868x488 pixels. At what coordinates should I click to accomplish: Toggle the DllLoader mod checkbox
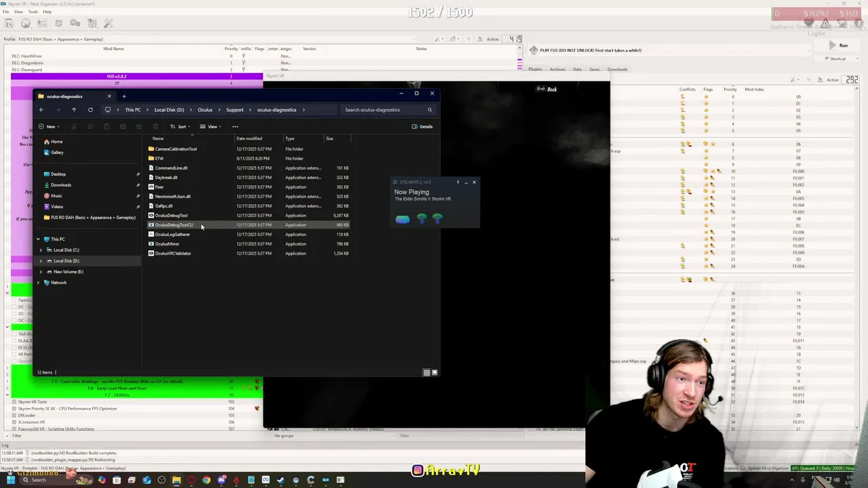pos(14,415)
